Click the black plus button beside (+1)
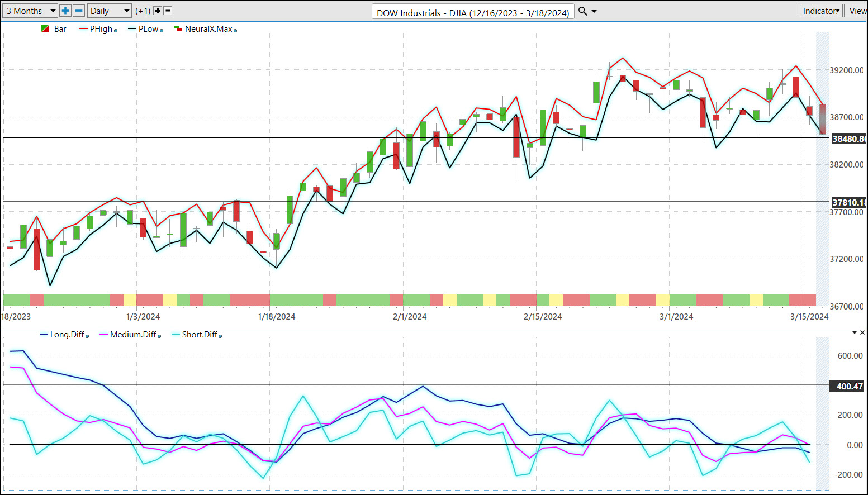 point(158,11)
